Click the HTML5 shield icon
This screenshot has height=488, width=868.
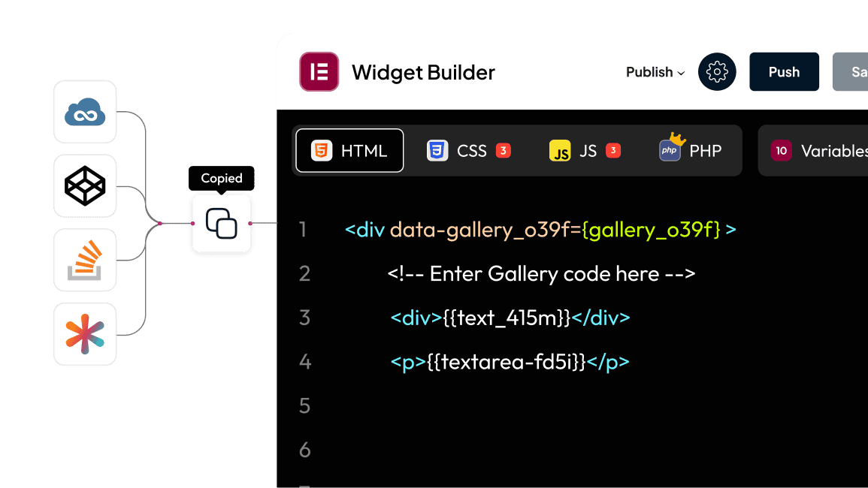[x=322, y=151]
